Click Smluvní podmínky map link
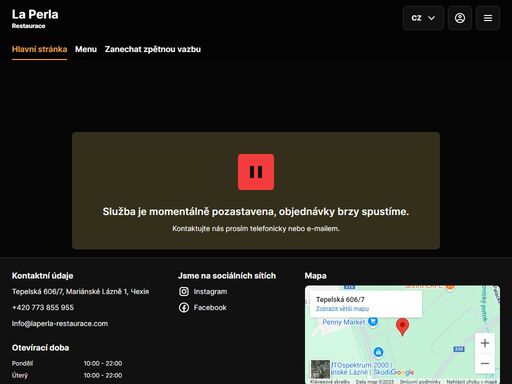The width and height of the screenshot is (512, 384). tap(420, 381)
